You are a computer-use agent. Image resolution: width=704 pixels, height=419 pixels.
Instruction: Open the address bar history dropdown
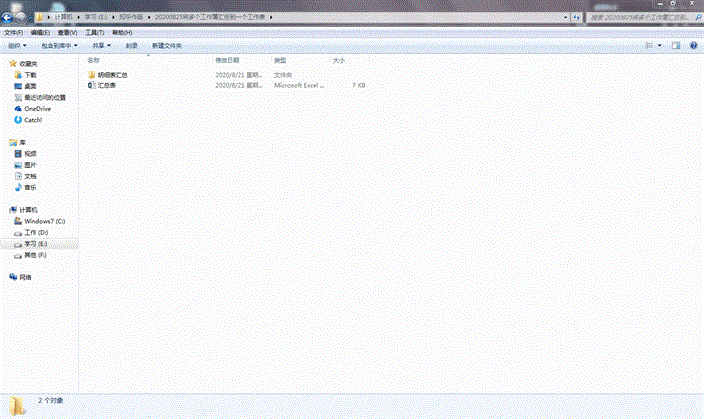565,18
